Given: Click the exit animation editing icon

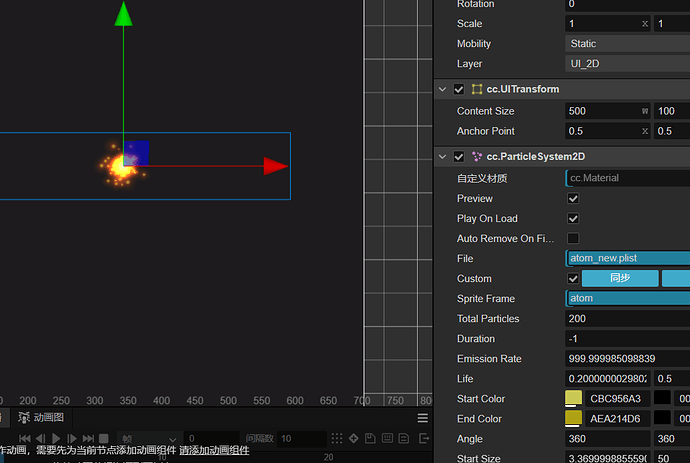Looking at the screenshot, I should (x=424, y=438).
